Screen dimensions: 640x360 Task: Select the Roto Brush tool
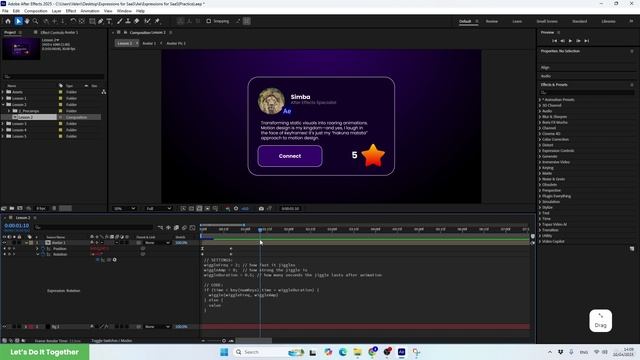pyautogui.click(x=147, y=21)
